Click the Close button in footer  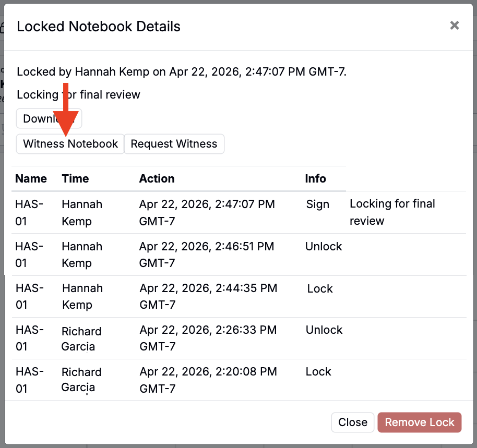pyautogui.click(x=352, y=422)
